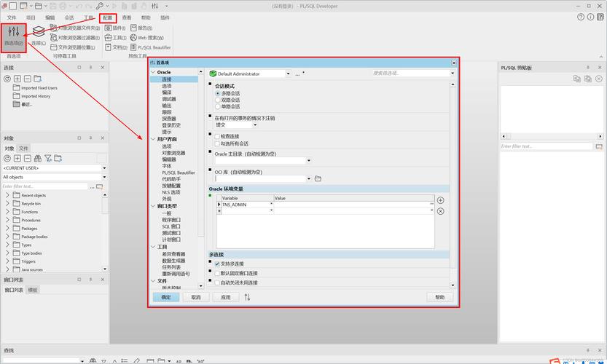
Task: Click the 搜索首选项 search field
Action: (x=412, y=73)
